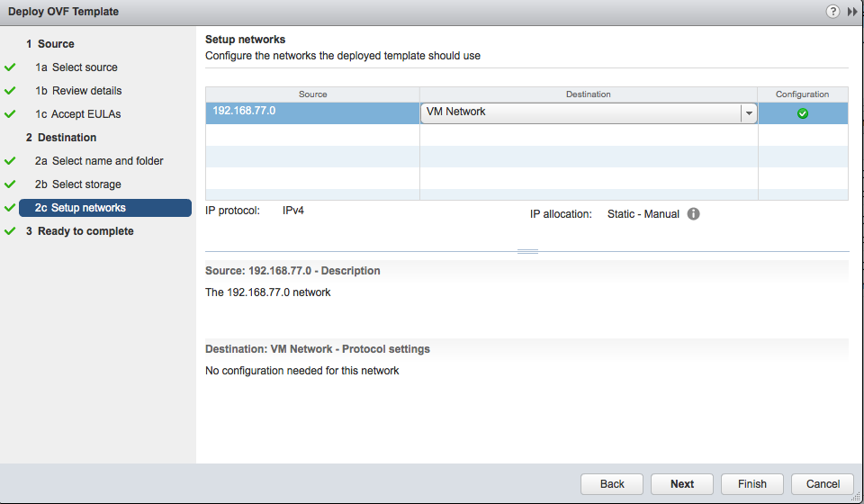The width and height of the screenshot is (864, 504).
Task: Click the Next button
Action: point(681,483)
